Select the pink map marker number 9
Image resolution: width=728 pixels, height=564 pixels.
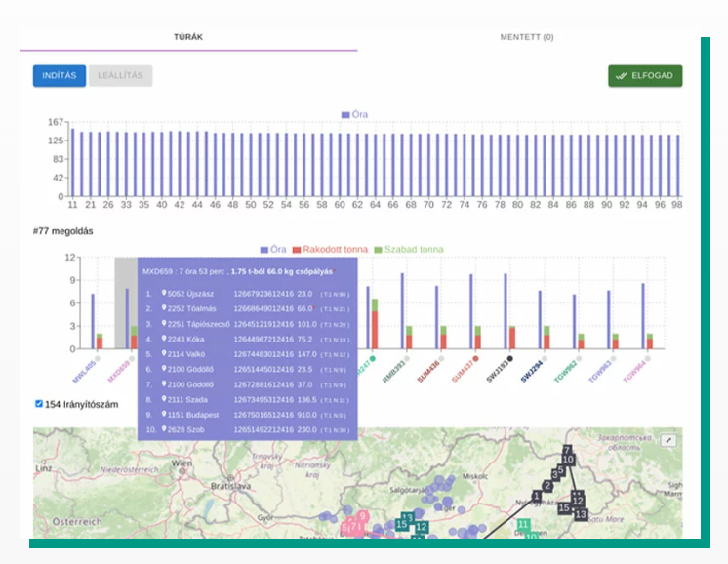363,516
